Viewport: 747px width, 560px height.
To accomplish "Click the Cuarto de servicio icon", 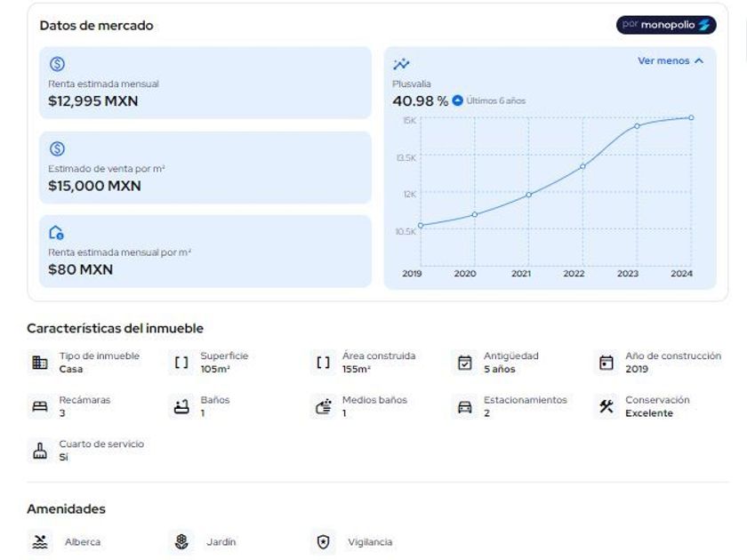I will (x=39, y=451).
